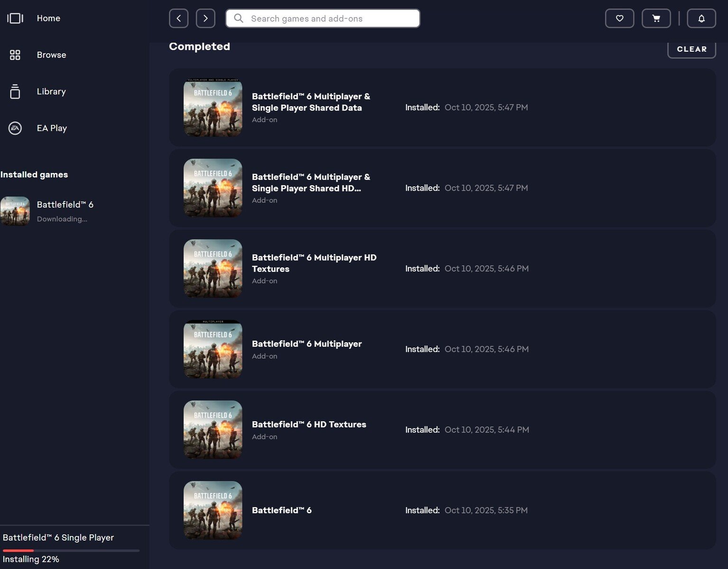Image resolution: width=728 pixels, height=569 pixels.
Task: Open Battlefield 6 base game title link
Action: 282,510
